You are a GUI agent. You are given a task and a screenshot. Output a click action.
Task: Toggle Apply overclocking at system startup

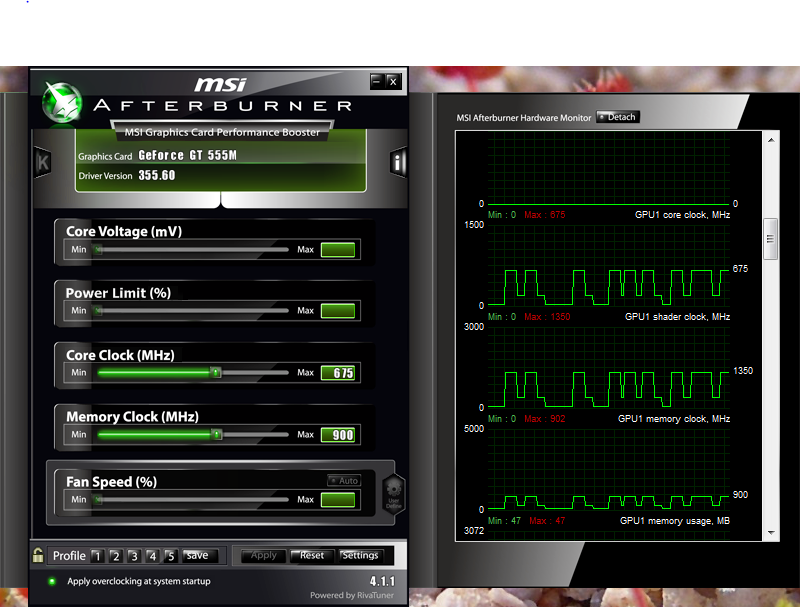pos(52,581)
